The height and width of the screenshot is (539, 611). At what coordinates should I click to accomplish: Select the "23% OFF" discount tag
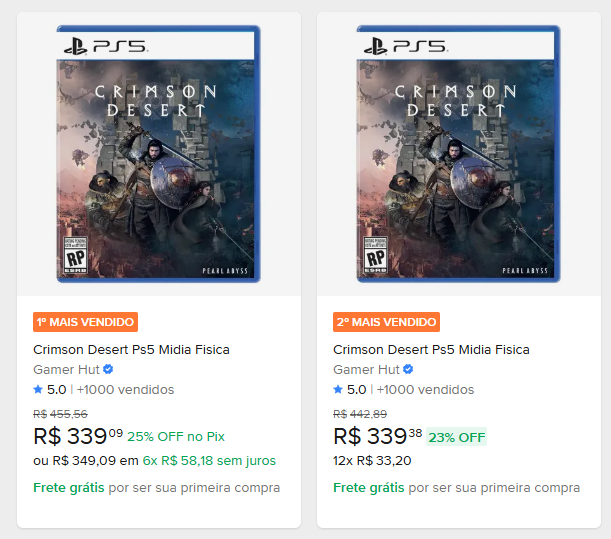coord(457,437)
